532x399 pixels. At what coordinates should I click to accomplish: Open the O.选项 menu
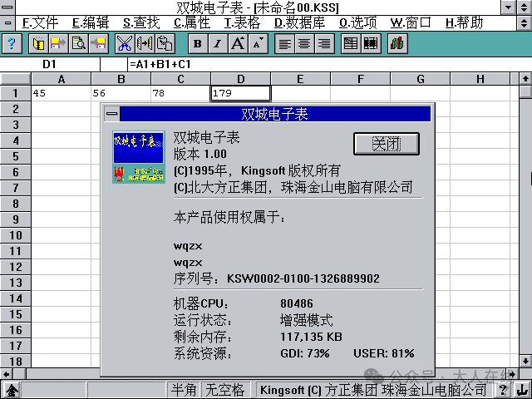tap(358, 23)
